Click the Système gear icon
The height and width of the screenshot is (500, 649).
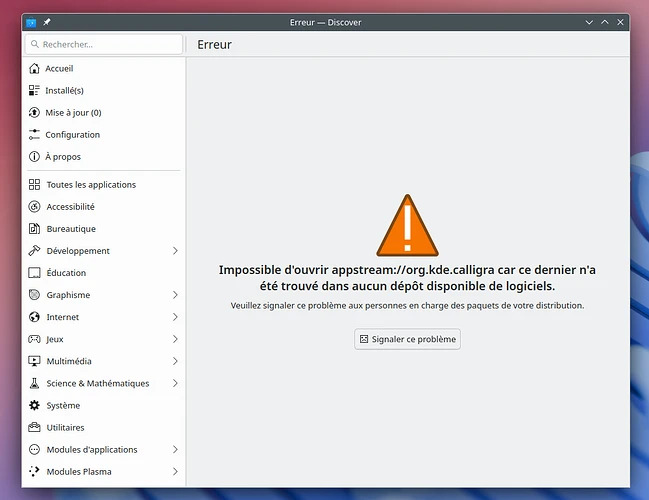34,405
